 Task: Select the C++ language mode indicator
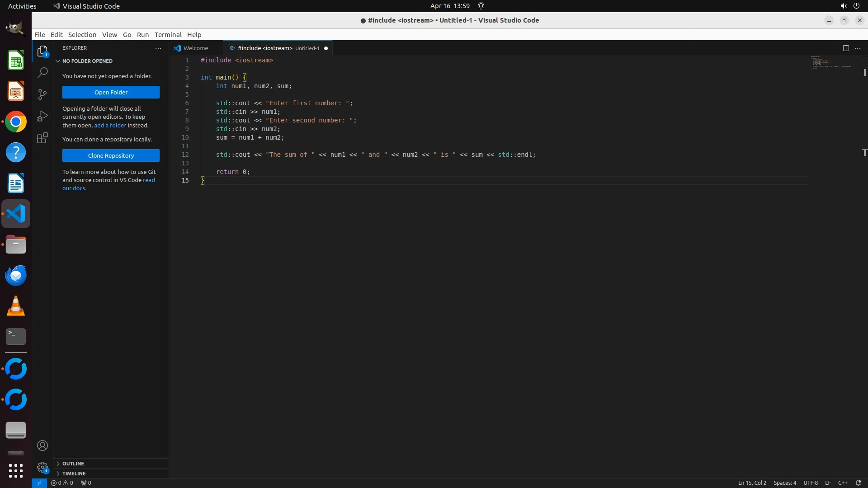click(x=843, y=483)
